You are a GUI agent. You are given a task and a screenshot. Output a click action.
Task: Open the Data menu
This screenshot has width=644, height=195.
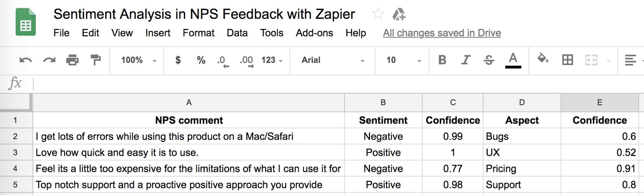(x=237, y=33)
